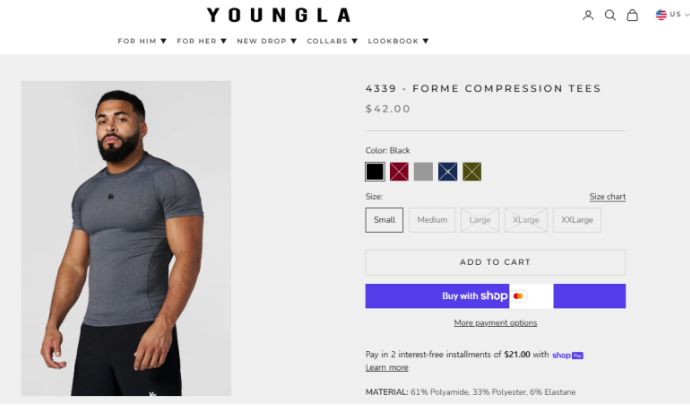Viewport: 690px width, 406px height.
Task: Expand the FOR HER dropdown menu
Action: point(201,41)
